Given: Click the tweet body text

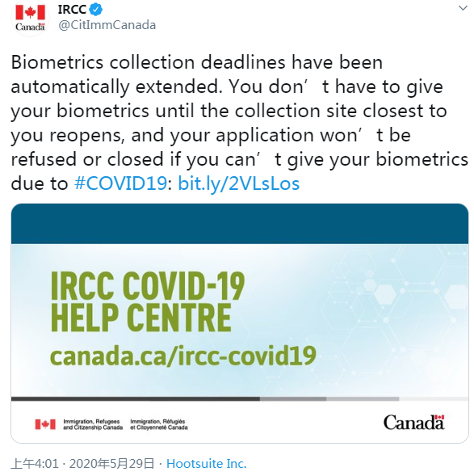Looking at the screenshot, I should point(240,123).
